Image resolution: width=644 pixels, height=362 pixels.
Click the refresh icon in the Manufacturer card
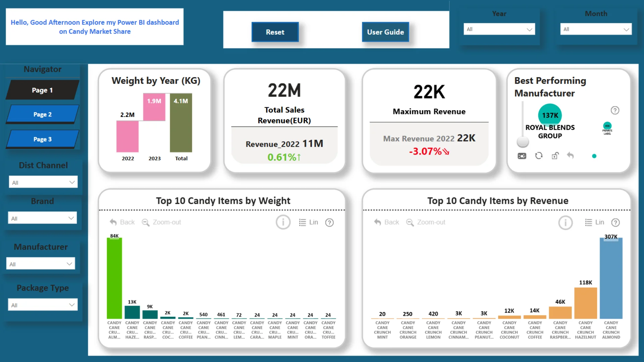click(539, 156)
